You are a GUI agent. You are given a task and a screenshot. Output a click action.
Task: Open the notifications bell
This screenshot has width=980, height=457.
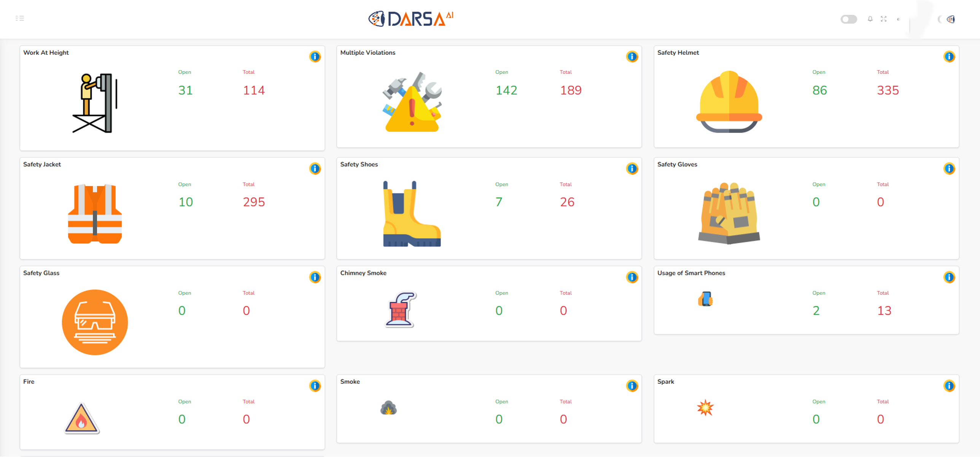click(x=870, y=19)
